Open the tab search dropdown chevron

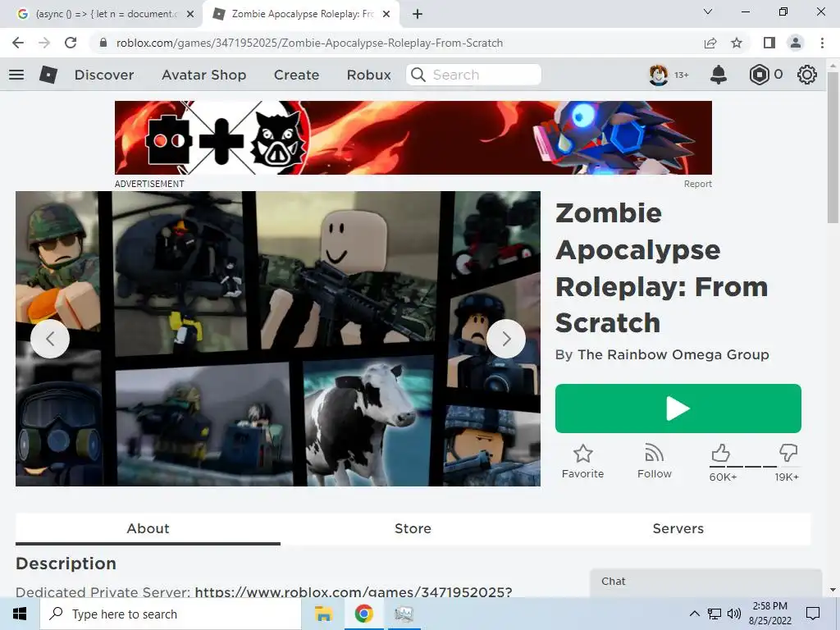[707, 11]
